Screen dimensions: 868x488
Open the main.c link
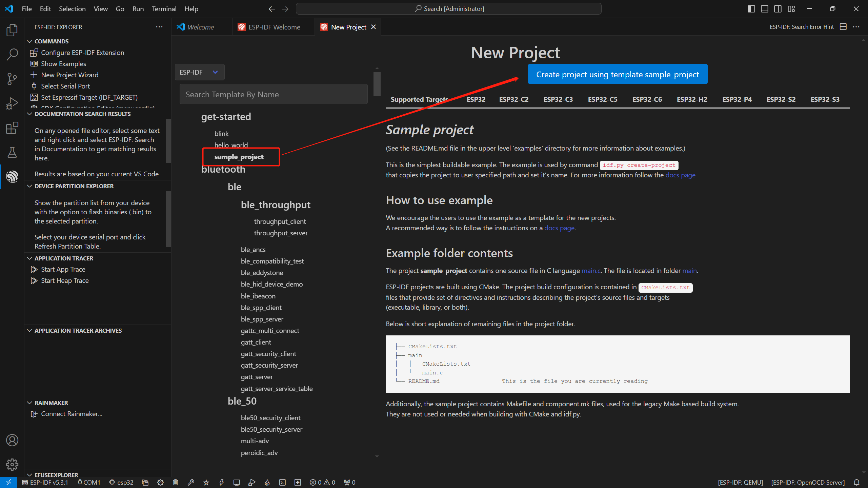point(591,271)
